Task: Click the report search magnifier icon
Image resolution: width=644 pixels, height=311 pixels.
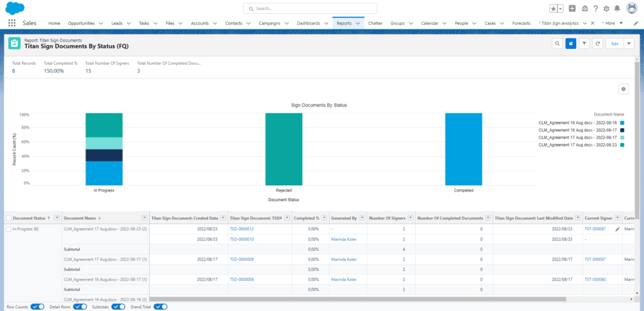Action: pyautogui.click(x=557, y=43)
